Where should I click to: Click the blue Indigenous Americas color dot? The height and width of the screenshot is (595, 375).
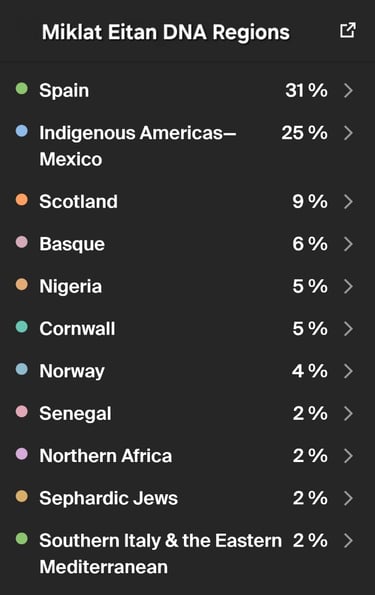(x=22, y=131)
